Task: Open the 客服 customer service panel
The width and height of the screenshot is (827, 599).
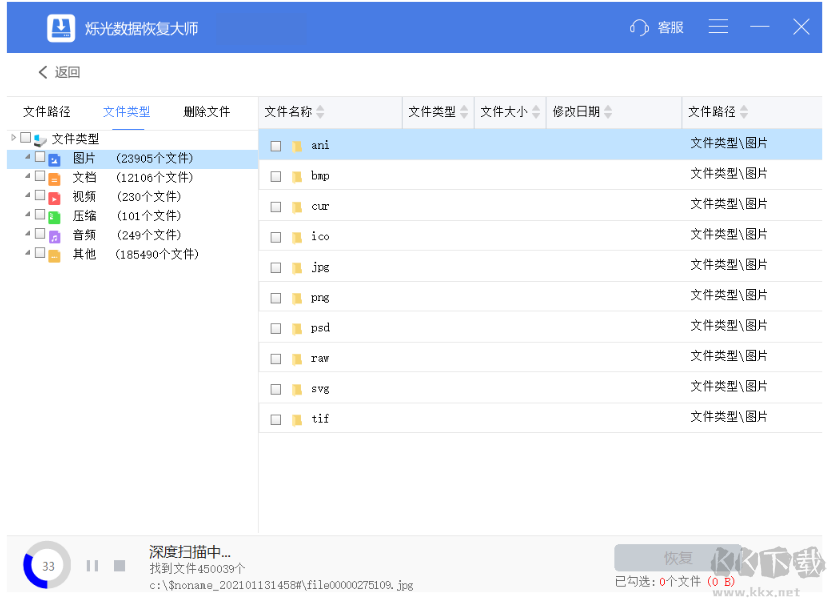Action: [657, 27]
